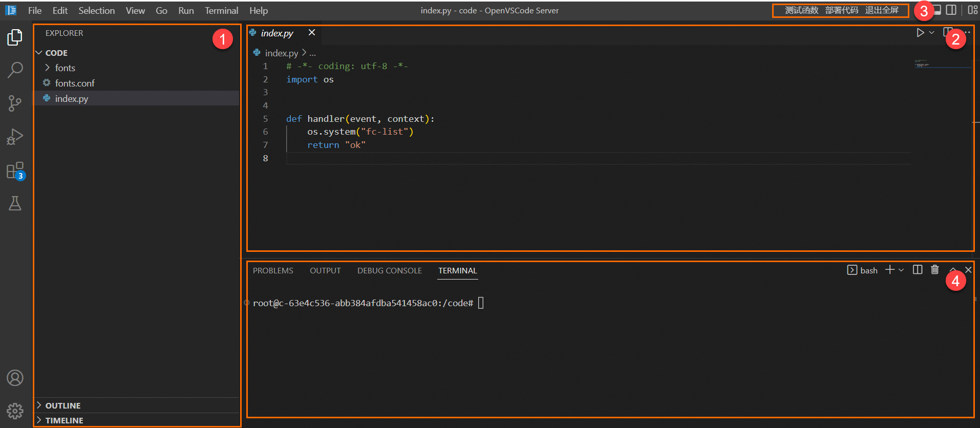Open the terminal launch profile dropdown

coord(901,270)
